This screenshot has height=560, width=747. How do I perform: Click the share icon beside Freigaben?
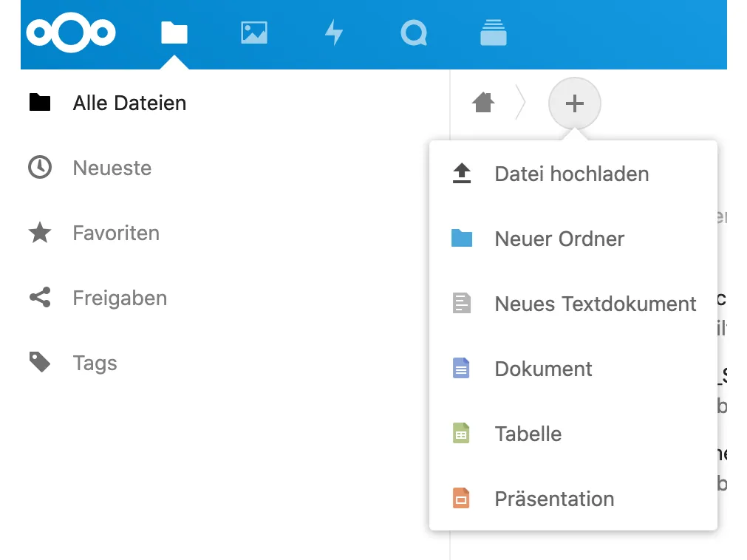40,297
